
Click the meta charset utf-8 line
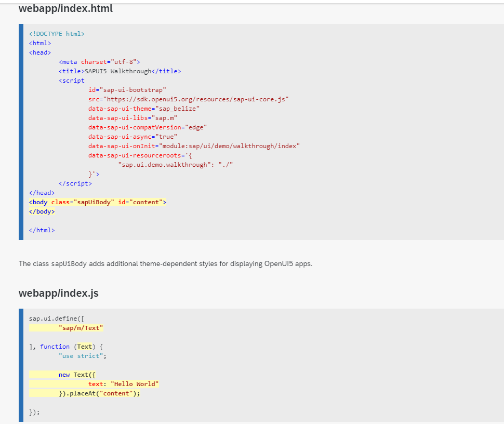pyautogui.click(x=99, y=62)
